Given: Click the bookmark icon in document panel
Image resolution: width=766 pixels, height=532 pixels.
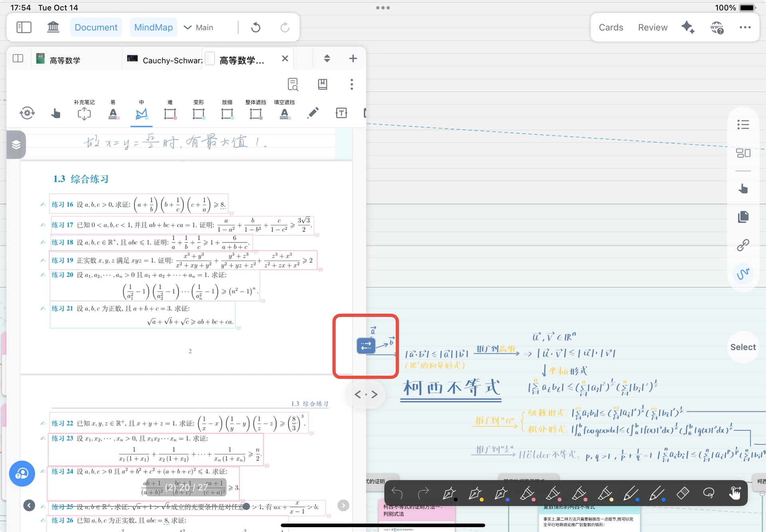Looking at the screenshot, I should tap(322, 84).
